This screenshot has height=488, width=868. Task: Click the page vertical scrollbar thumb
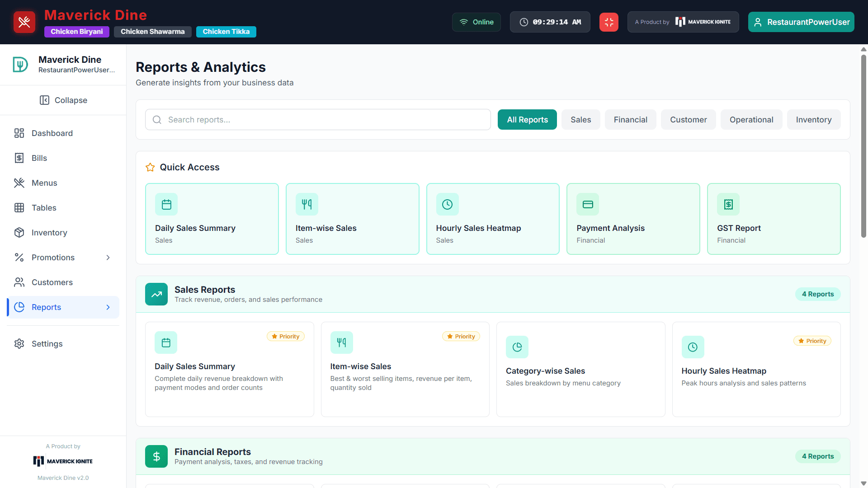pyautogui.click(x=863, y=145)
